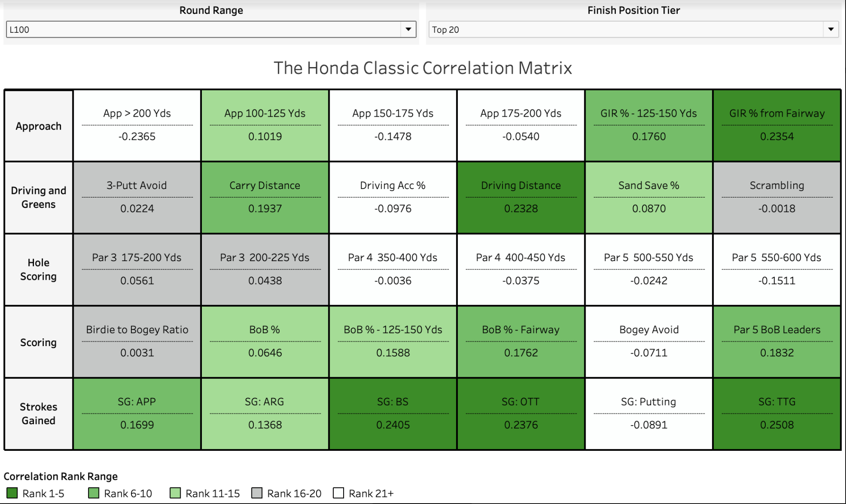Click the Driving and Greens row header
Viewport: 846px width, 504px height.
point(38,198)
